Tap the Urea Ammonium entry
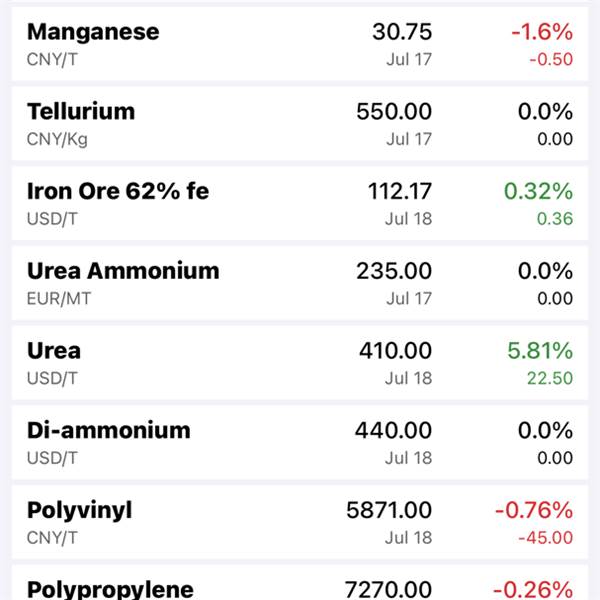Viewport: 600px width, 600px height. tap(300, 283)
